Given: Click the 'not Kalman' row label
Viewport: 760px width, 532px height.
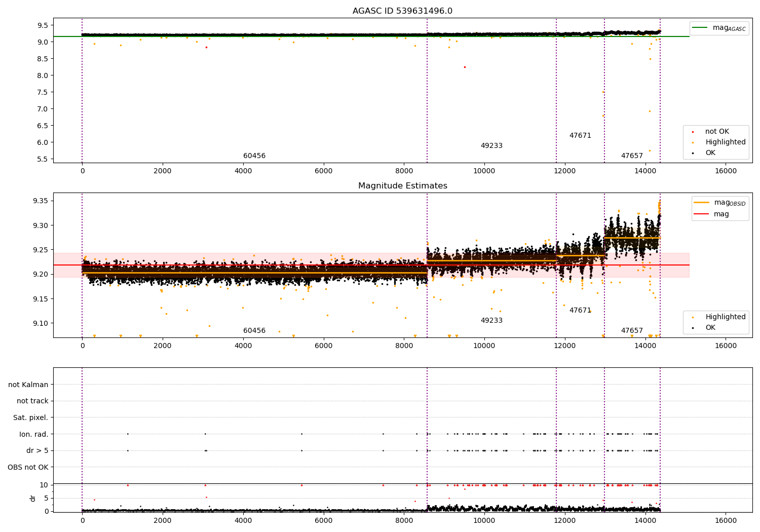Looking at the screenshot, I should [x=28, y=385].
